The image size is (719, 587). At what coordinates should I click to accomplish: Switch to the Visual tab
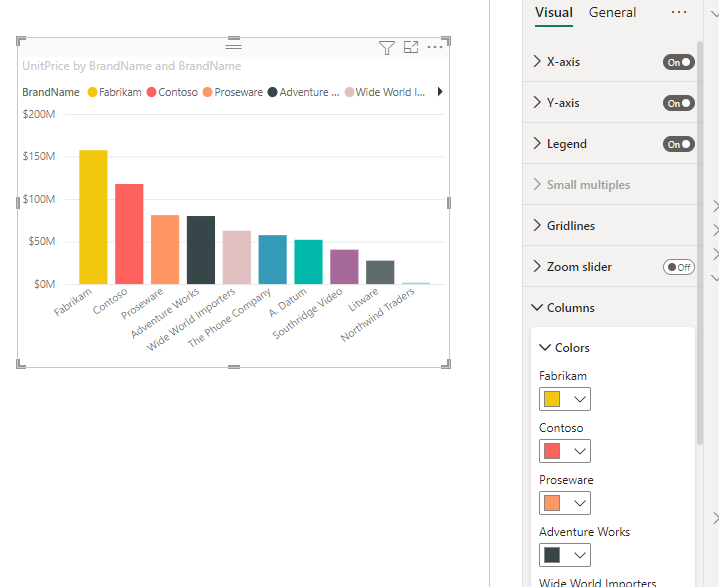pos(554,12)
